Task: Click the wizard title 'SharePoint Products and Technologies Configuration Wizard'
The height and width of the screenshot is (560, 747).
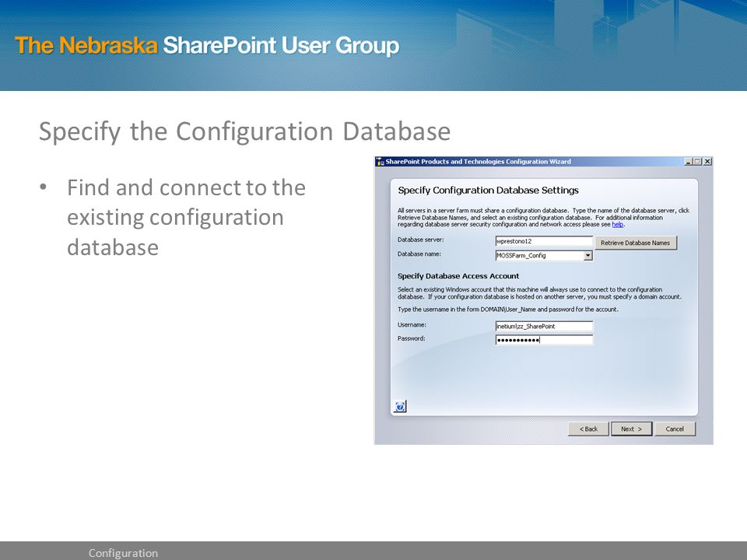Action: click(x=479, y=162)
